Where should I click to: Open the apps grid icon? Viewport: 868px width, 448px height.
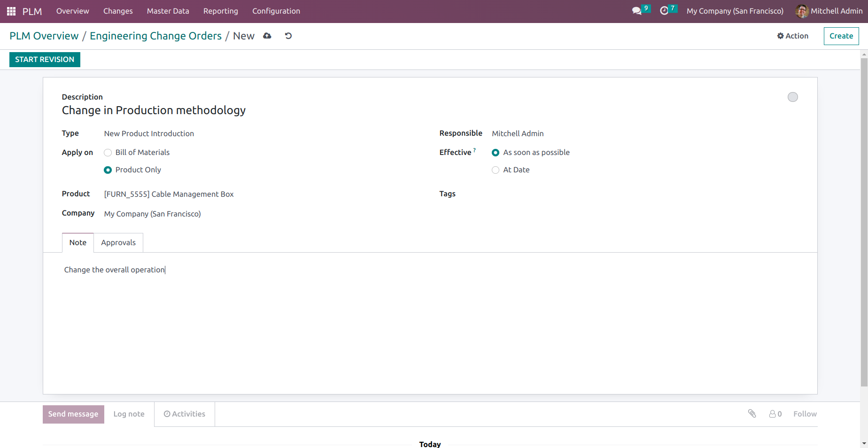pos(10,11)
